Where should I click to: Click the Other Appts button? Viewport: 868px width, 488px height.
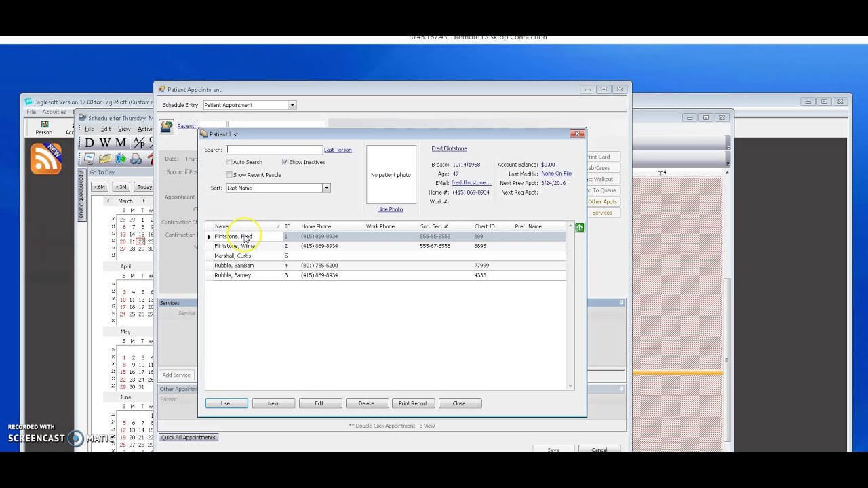[602, 202]
